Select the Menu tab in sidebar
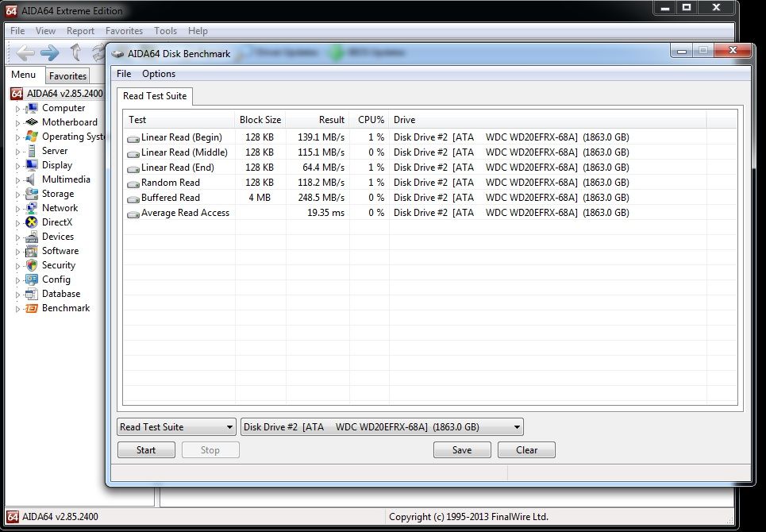Viewport: 766px width, 532px height. click(24, 75)
